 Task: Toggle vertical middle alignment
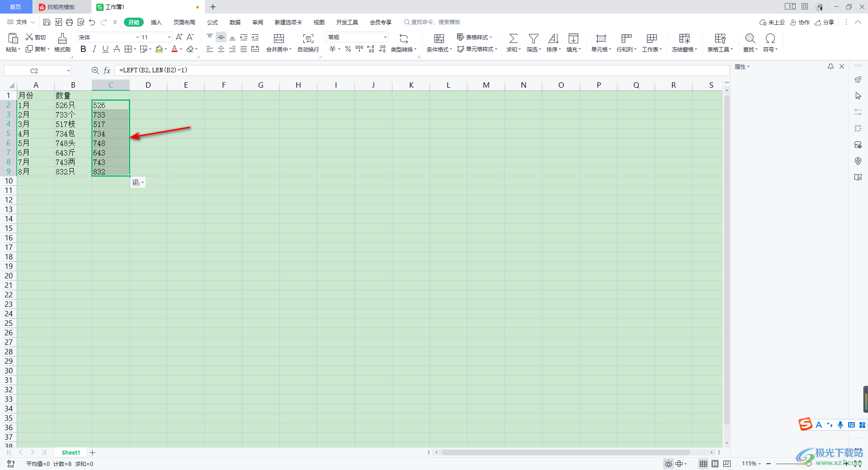tap(221, 37)
